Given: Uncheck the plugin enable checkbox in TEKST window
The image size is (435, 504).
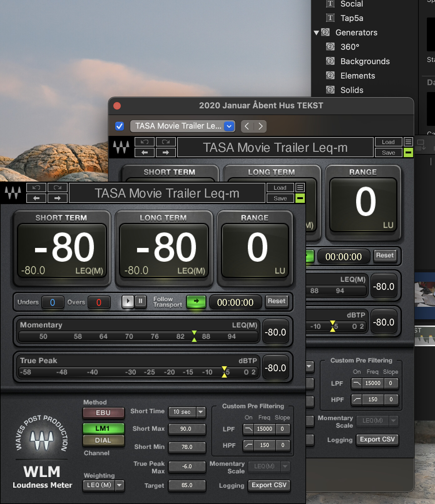Looking at the screenshot, I should [120, 126].
